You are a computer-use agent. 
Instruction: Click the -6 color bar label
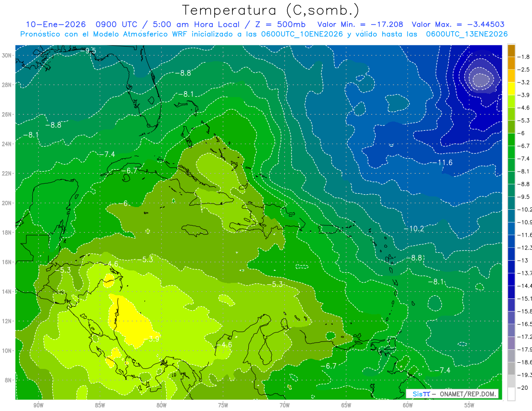[x=521, y=133]
